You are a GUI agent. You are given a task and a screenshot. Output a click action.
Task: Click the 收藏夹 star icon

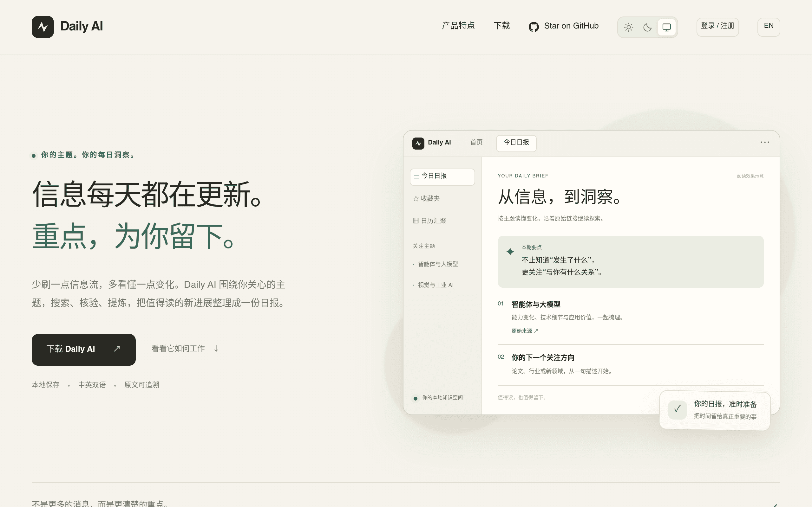click(x=416, y=198)
